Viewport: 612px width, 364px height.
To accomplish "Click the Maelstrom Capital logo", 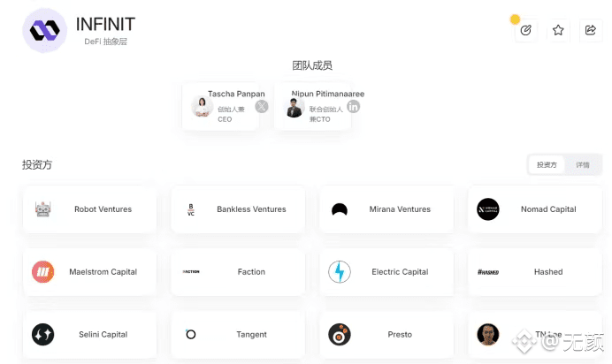I will tap(43, 271).
